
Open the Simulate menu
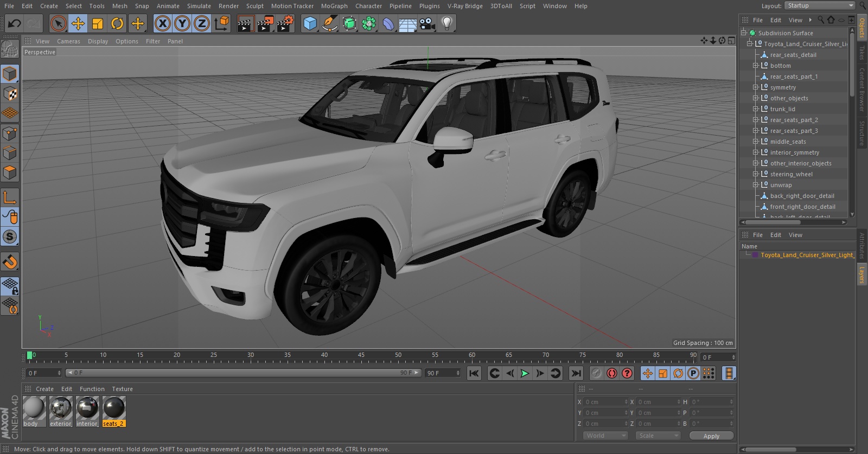pyautogui.click(x=199, y=6)
